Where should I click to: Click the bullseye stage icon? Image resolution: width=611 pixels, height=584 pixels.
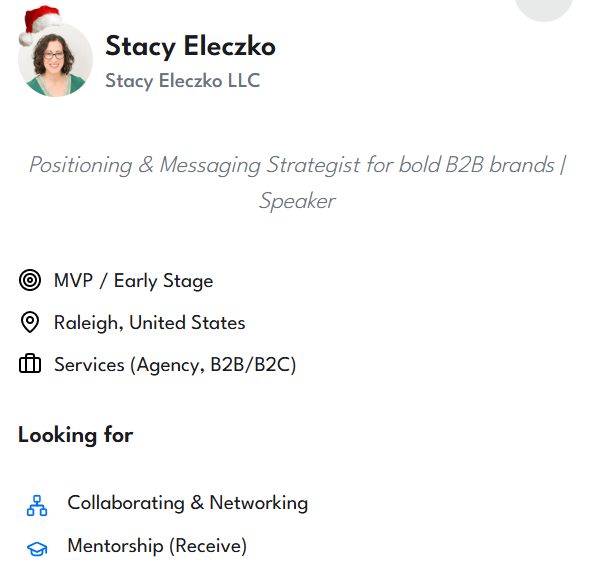click(x=30, y=281)
